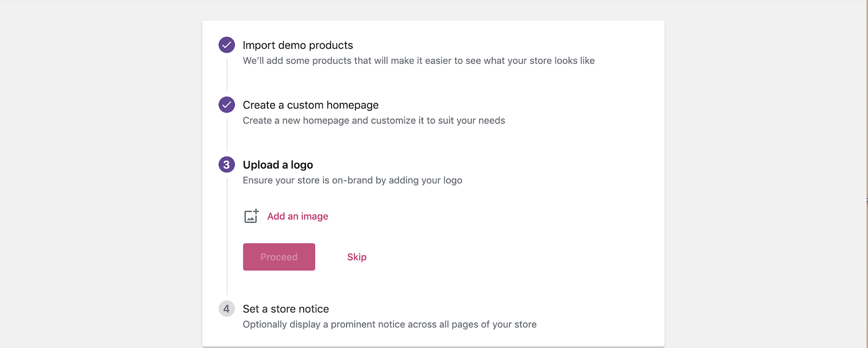Click the Proceed button
This screenshot has height=348, width=868.
(279, 257)
